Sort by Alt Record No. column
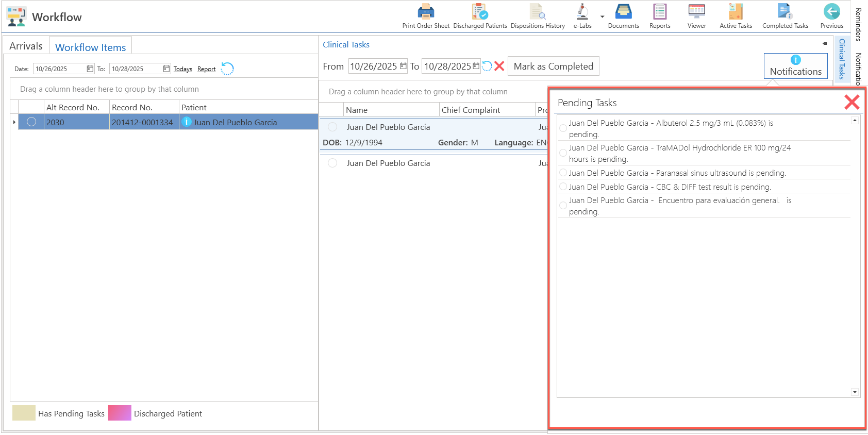868x435 pixels. click(76, 107)
